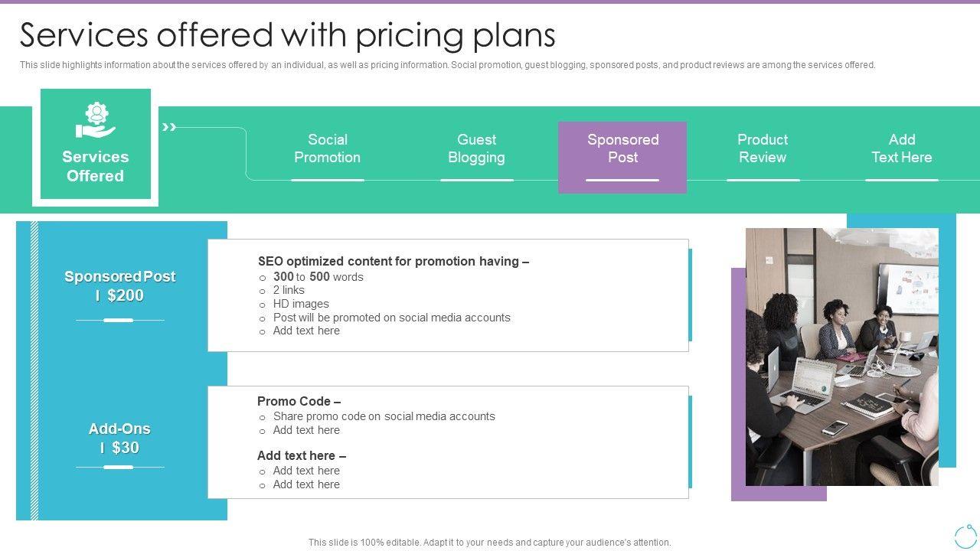Click the Sponsored Post $200 label

click(120, 286)
